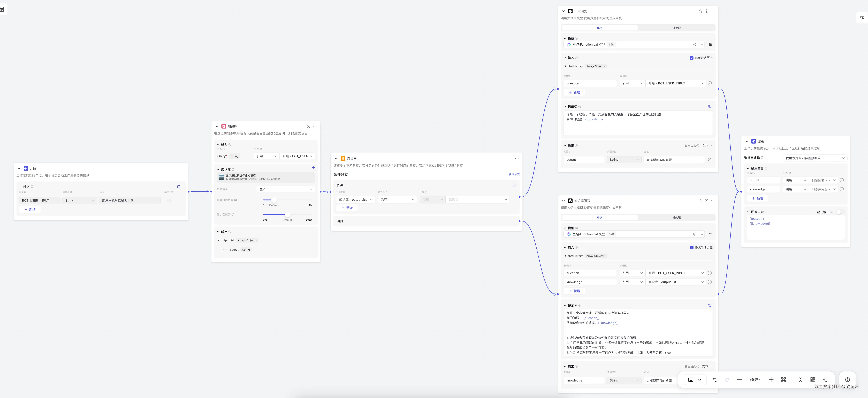
Task: Open model settings icon in 日常回复 node
Action: [x=710, y=44]
